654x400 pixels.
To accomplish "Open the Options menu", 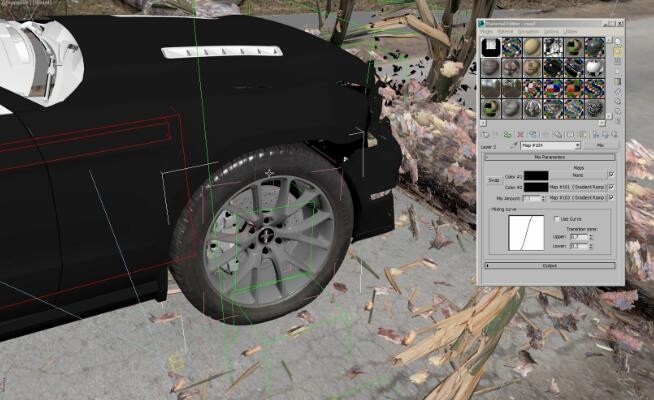I will coord(551,32).
